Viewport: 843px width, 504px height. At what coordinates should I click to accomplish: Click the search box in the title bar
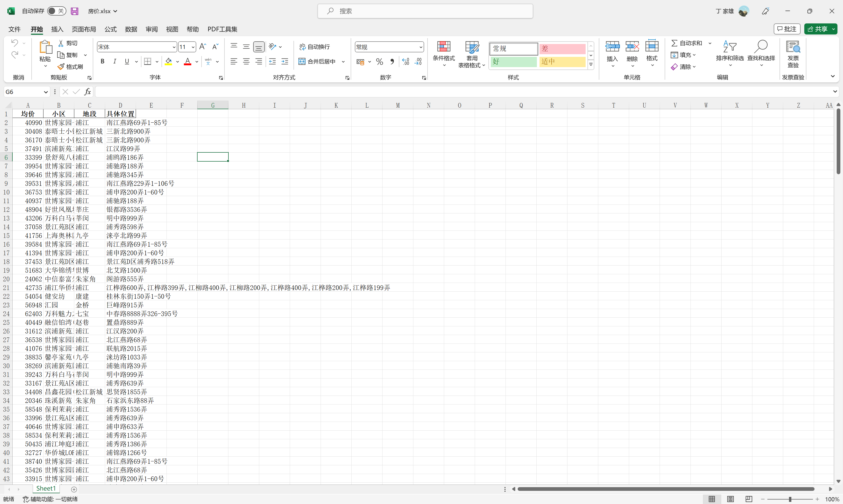pyautogui.click(x=425, y=11)
